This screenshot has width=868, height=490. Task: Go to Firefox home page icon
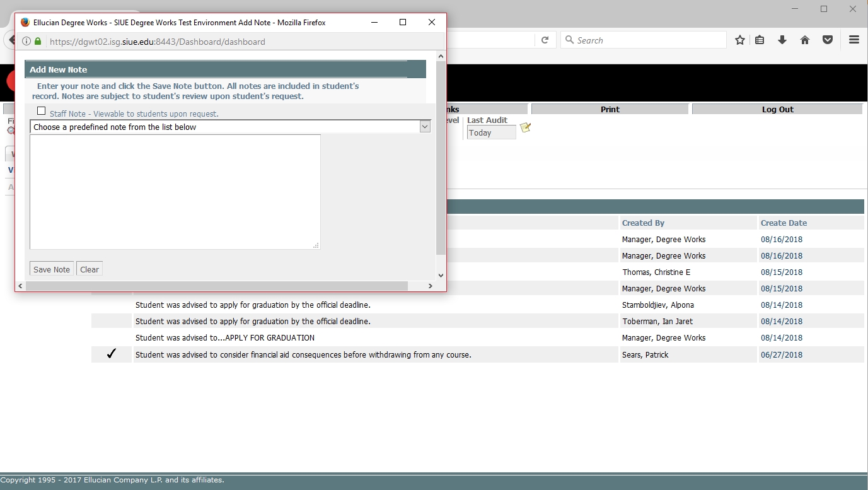805,40
